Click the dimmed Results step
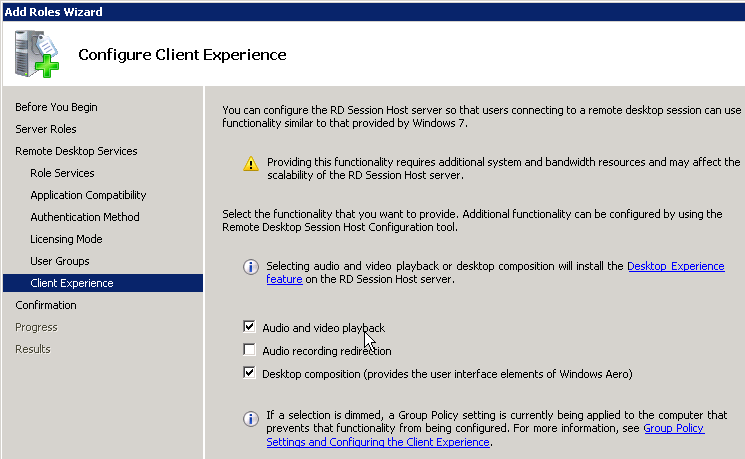The height and width of the screenshot is (459, 745). pyautogui.click(x=33, y=349)
